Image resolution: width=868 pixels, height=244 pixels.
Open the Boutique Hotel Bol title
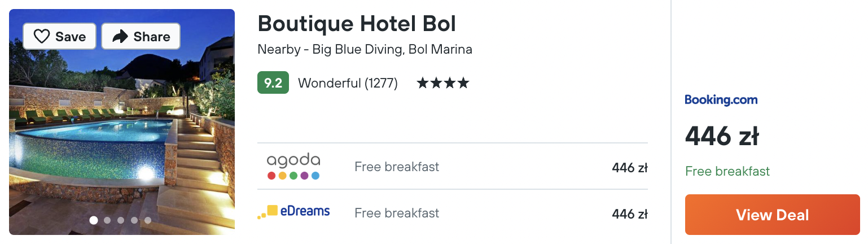(357, 24)
